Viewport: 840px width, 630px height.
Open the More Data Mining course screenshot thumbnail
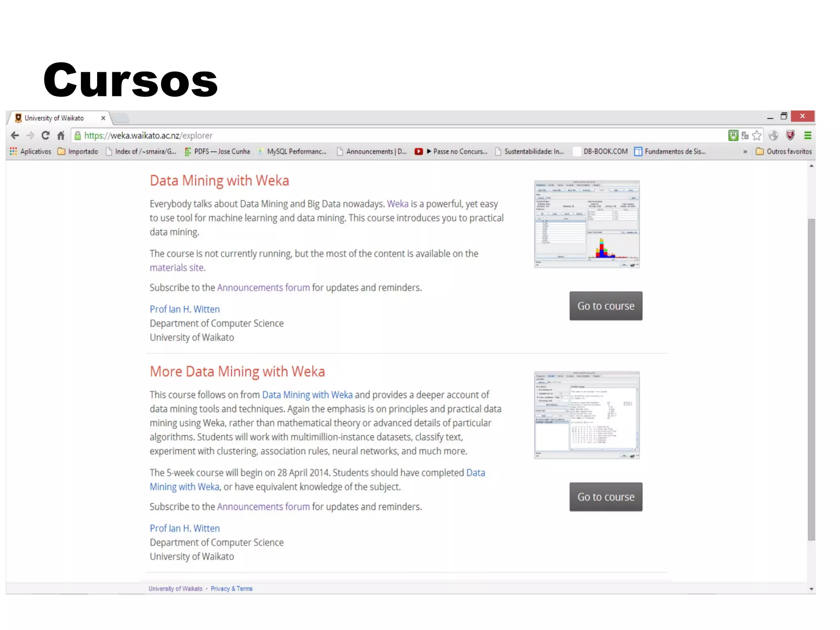pyautogui.click(x=587, y=415)
